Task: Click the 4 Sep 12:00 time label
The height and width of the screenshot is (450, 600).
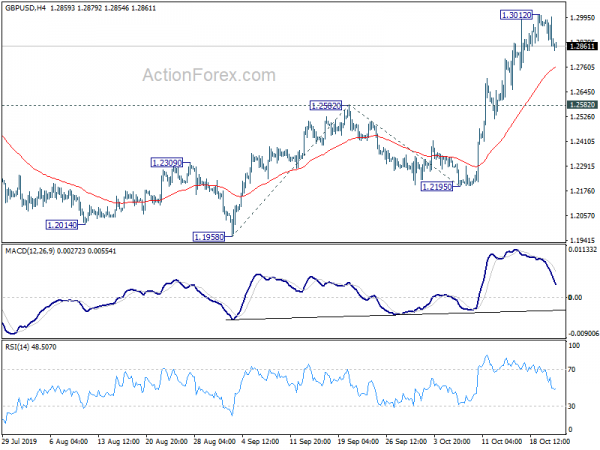Action: (x=262, y=441)
